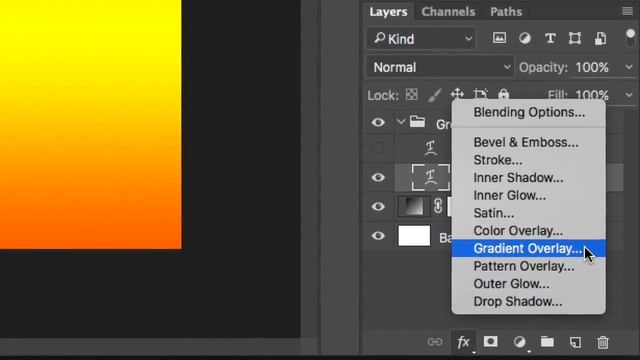The height and width of the screenshot is (360, 640).
Task: Choose Satin from the menu
Action: click(529, 213)
